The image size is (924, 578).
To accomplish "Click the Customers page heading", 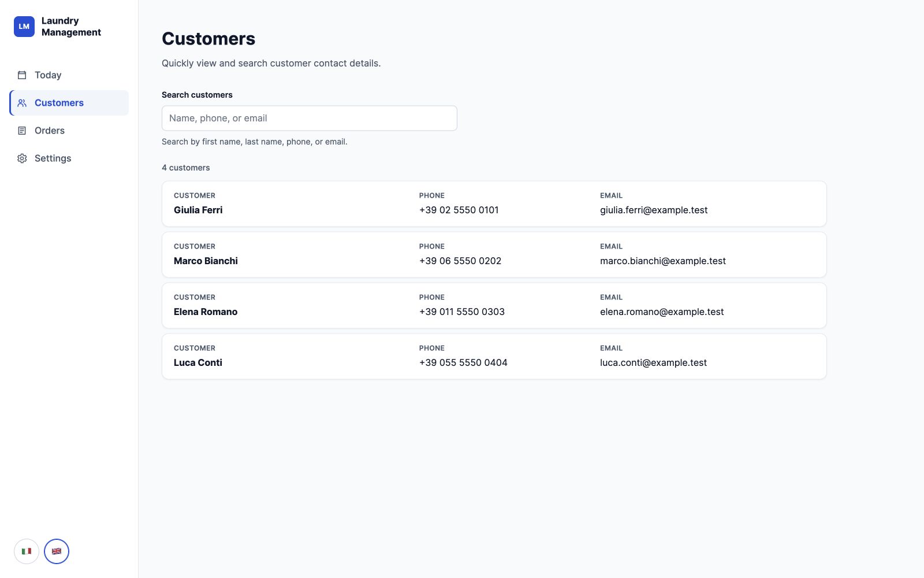I will click(208, 39).
